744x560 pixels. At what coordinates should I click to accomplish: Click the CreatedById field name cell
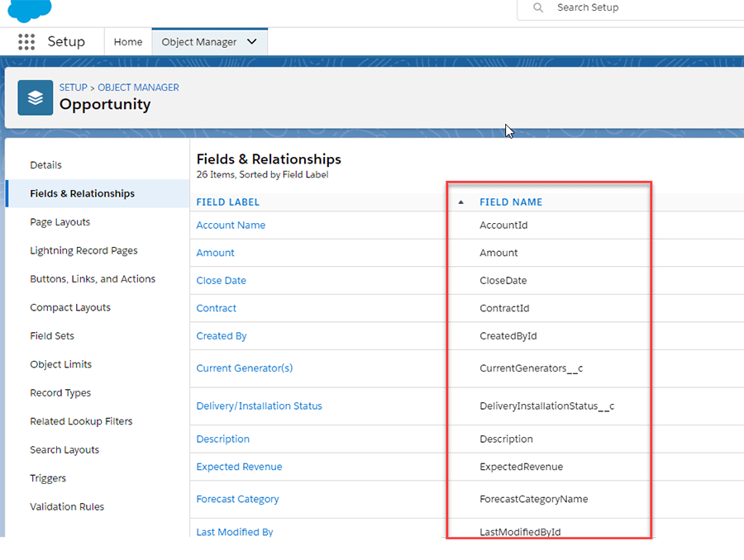pos(508,335)
